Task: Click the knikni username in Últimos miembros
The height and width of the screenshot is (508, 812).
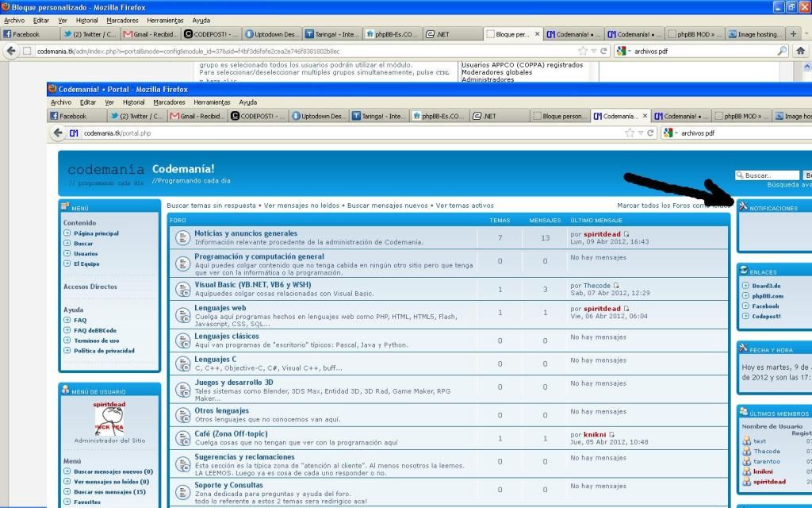Action: coord(763,471)
